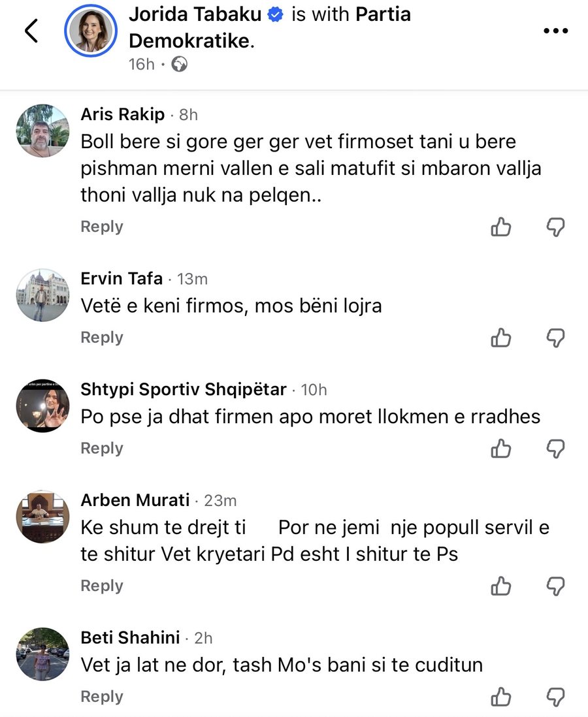Click Arben Murati's profile avatar

42,517
